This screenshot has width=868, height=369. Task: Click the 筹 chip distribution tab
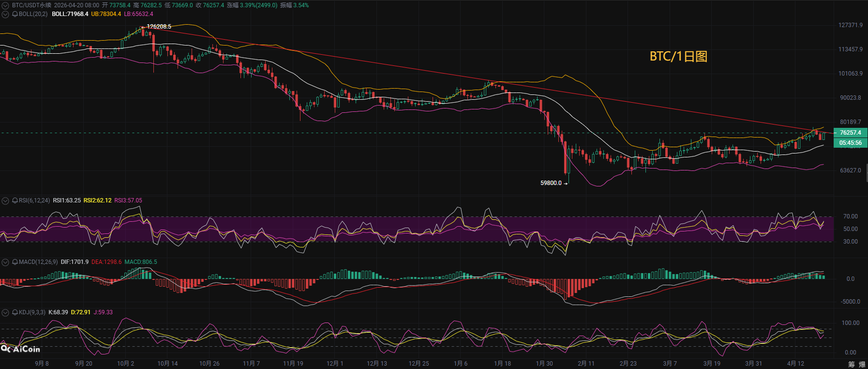[x=852, y=364]
